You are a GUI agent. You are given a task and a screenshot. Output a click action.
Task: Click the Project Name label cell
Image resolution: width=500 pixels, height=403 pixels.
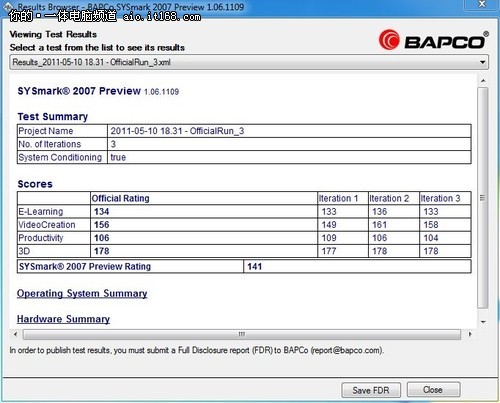click(x=62, y=131)
